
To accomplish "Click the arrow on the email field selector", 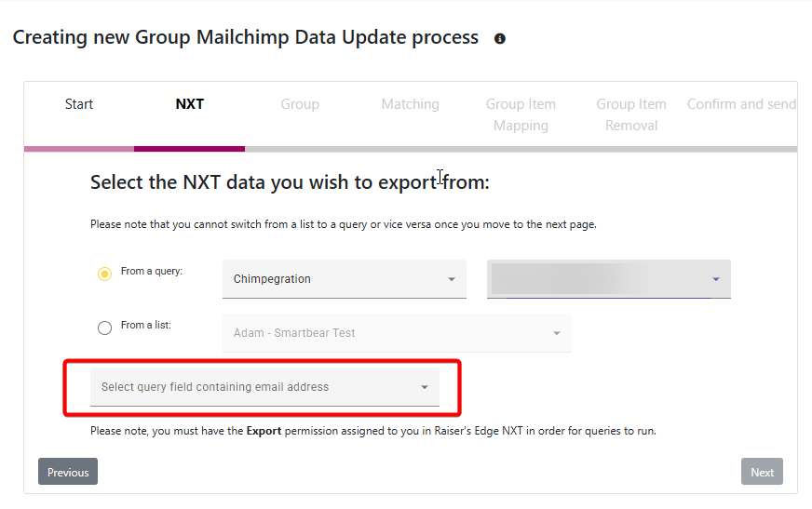I will coord(424,387).
